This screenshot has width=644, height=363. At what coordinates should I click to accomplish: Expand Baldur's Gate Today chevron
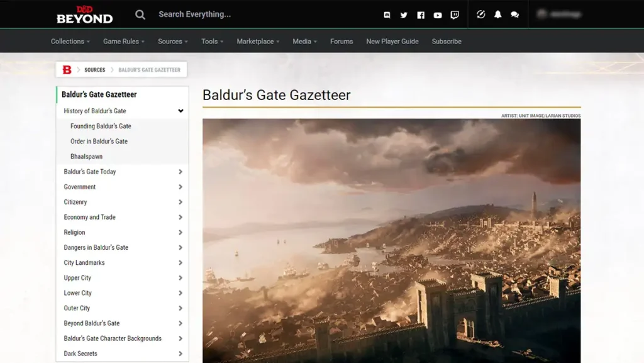pos(180,172)
